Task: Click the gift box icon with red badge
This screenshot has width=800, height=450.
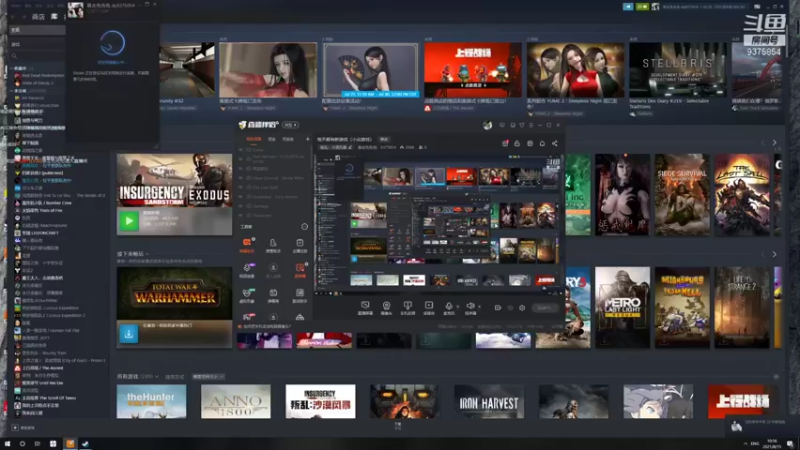Action: pos(505,143)
